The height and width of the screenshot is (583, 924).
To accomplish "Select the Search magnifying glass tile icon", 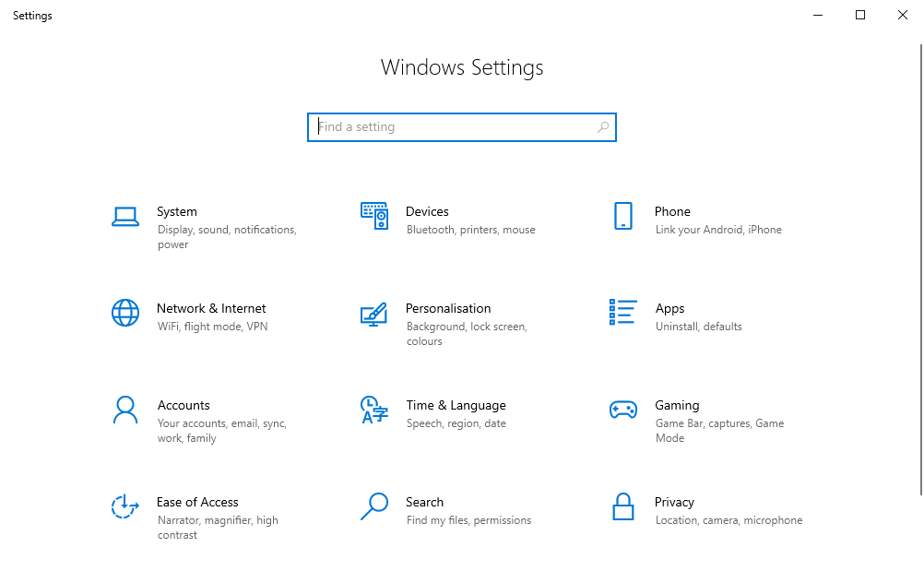I will pos(373,506).
